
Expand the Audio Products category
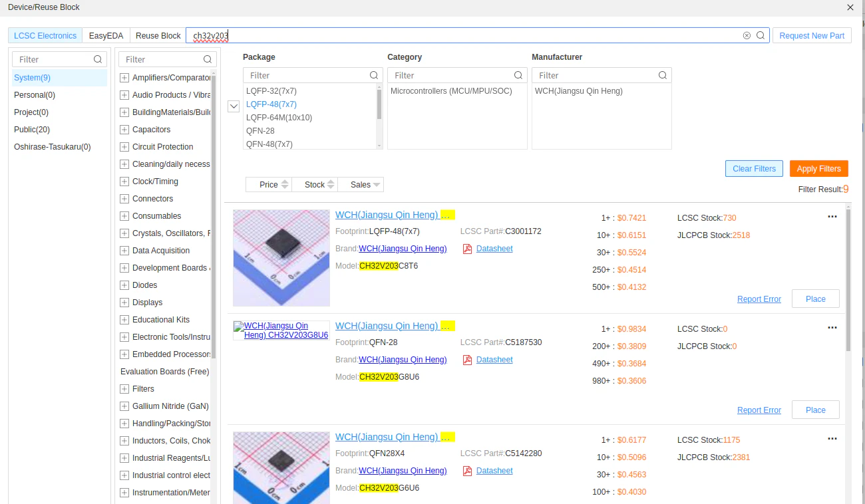pyautogui.click(x=124, y=95)
